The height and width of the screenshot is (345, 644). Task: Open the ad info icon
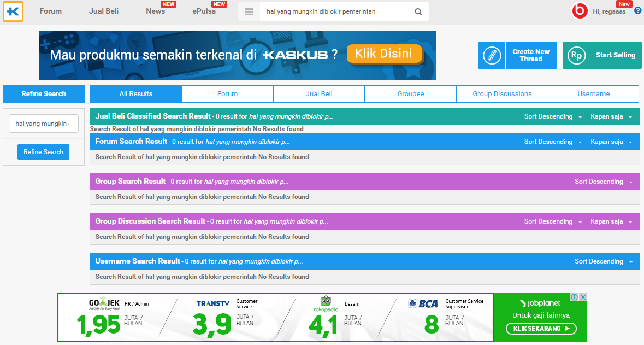(x=575, y=297)
